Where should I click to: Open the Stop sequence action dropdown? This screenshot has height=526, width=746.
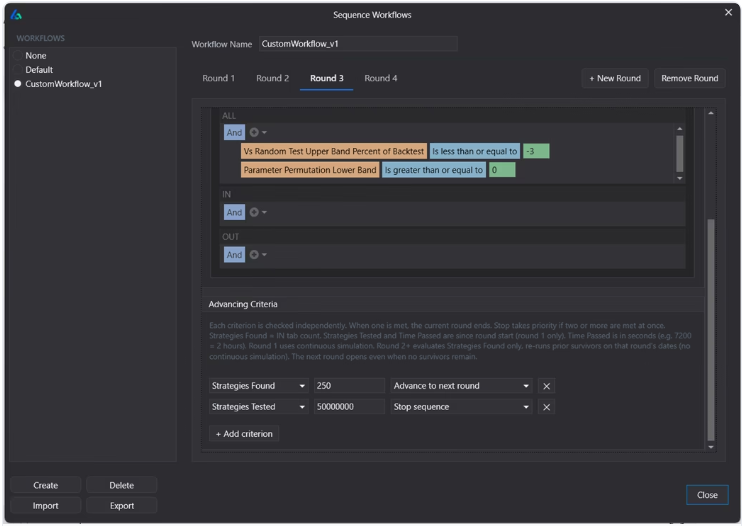pos(461,407)
